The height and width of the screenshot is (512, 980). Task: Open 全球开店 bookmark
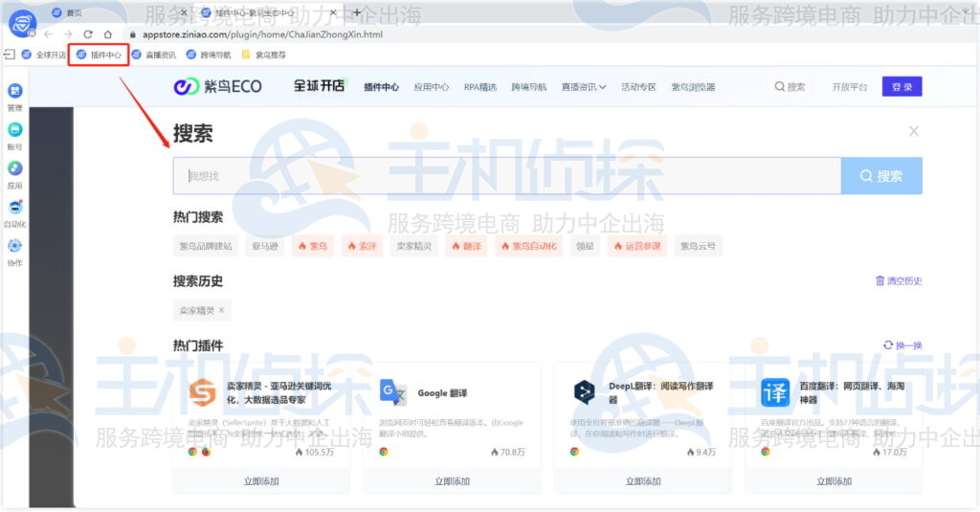pos(44,55)
